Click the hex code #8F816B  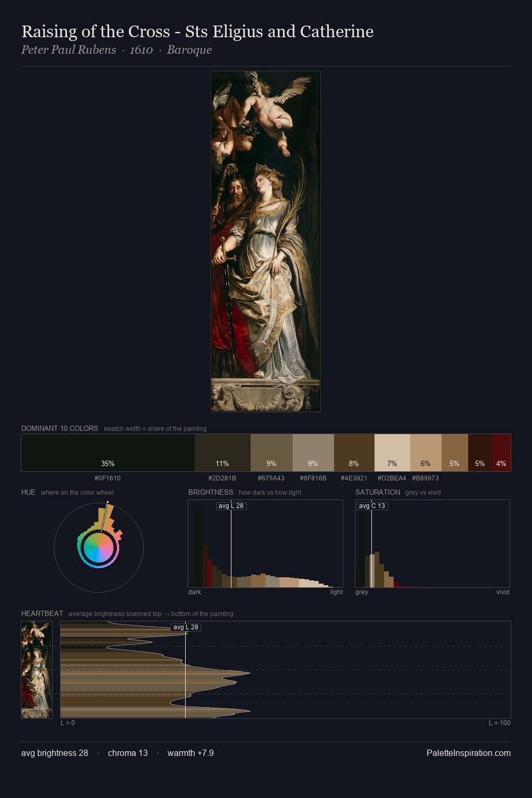313,478
